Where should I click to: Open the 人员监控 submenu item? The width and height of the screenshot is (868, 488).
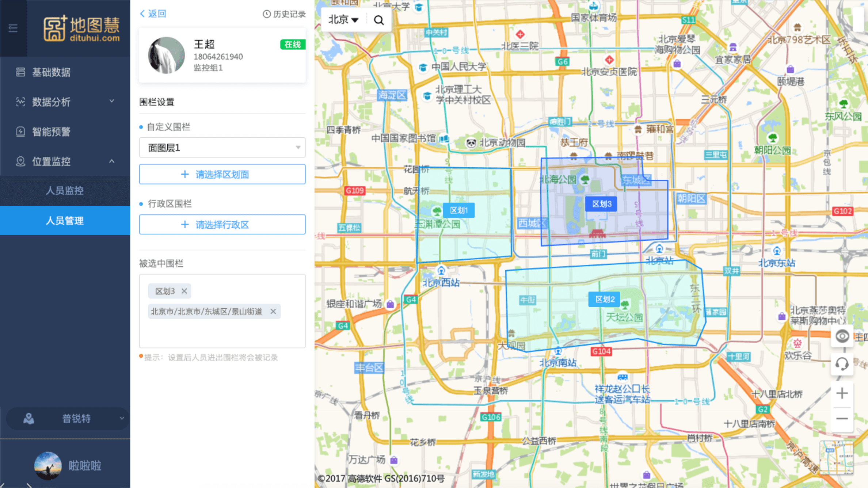[x=65, y=191]
